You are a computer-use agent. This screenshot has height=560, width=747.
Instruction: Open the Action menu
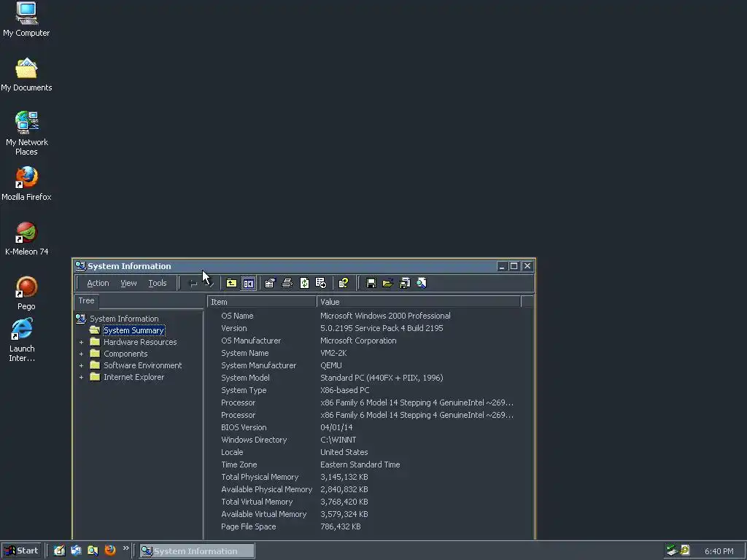[98, 284]
